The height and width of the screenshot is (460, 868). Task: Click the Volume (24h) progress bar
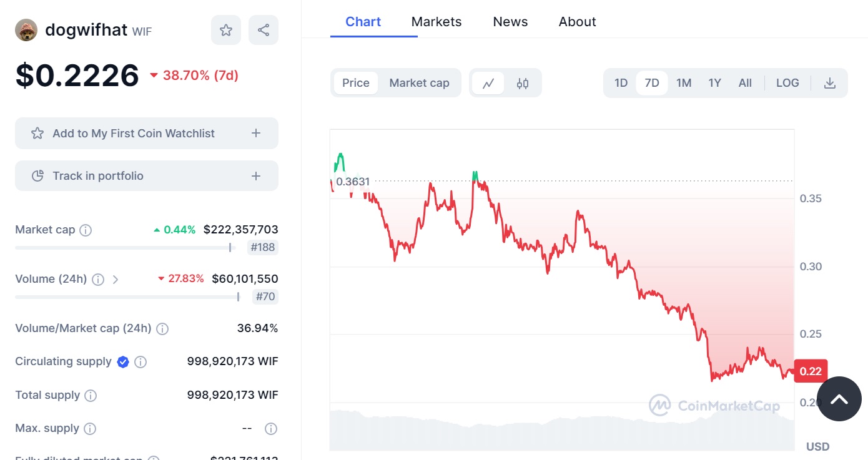[127, 297]
